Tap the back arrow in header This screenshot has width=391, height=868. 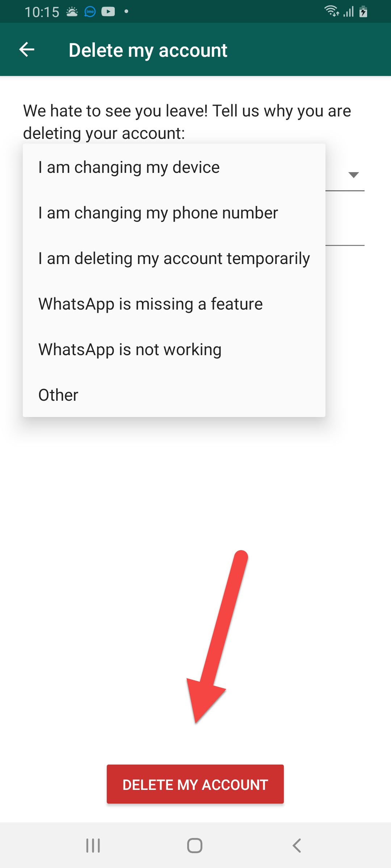coord(27,50)
